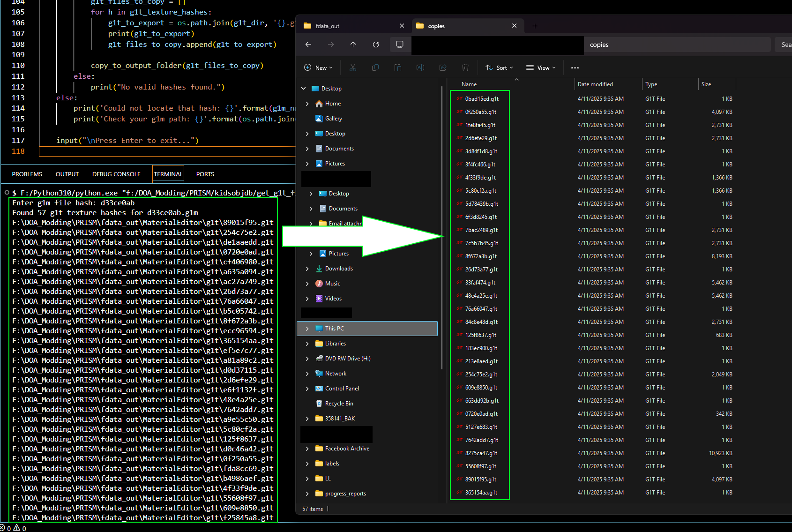Image resolution: width=792 pixels, height=532 pixels.
Task: Open the See more ellipsis menu
Action: 575,67
